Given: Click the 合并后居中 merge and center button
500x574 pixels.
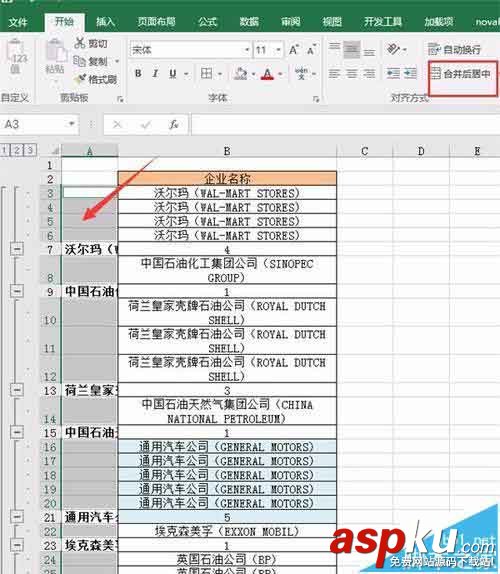Looking at the screenshot, I should (x=460, y=74).
